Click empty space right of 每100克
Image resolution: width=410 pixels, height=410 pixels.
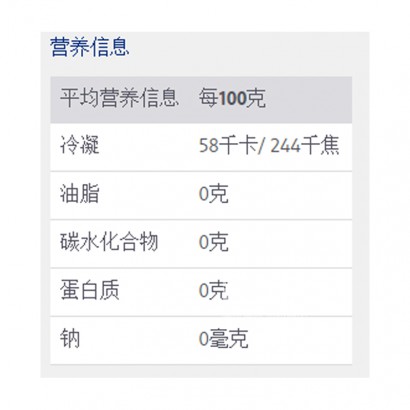point(308,99)
